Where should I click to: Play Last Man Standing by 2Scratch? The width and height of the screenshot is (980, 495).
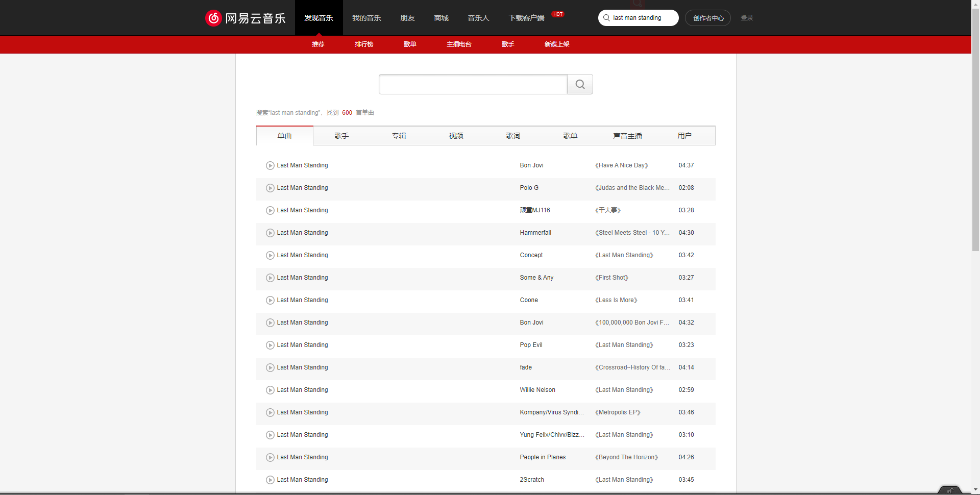[270, 480]
